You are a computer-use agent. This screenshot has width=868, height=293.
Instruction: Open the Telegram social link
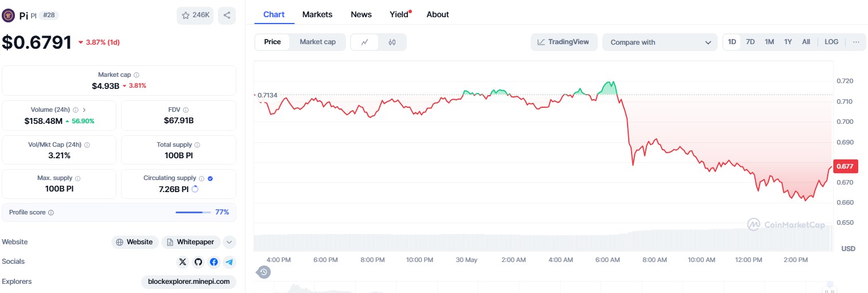point(229,262)
